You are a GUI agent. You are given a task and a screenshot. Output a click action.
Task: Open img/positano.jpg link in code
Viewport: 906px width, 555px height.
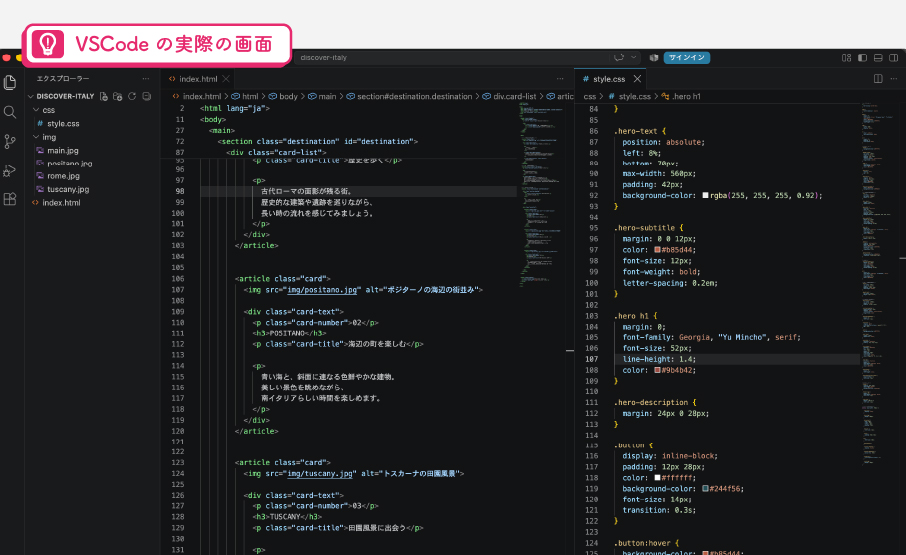pos(322,290)
